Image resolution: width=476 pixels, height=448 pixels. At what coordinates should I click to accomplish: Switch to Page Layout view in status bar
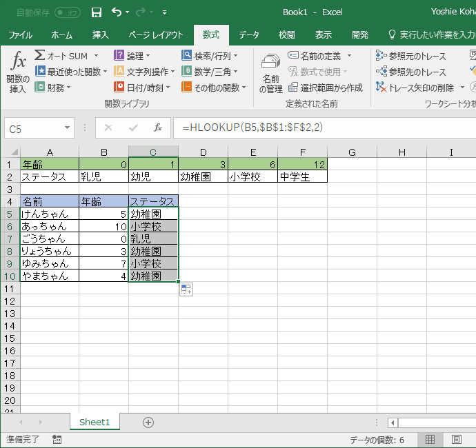(x=456, y=439)
